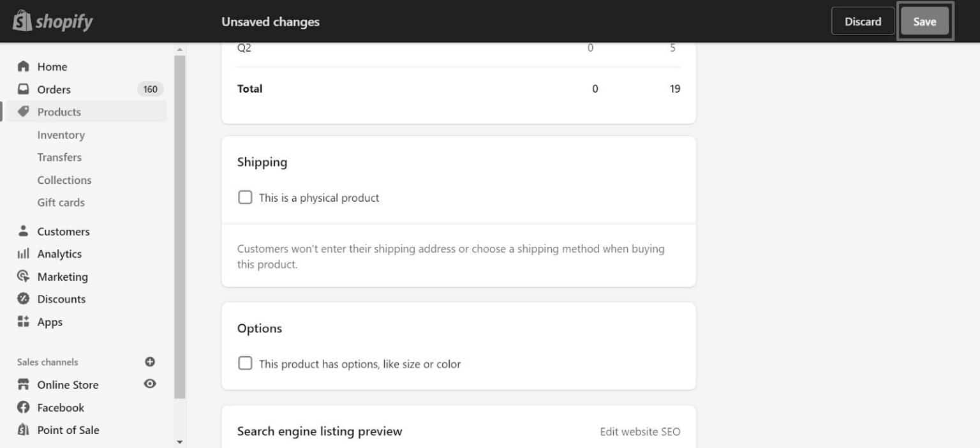Image resolution: width=980 pixels, height=448 pixels.
Task: Click 'Edit website SEO' link
Action: [x=640, y=432]
